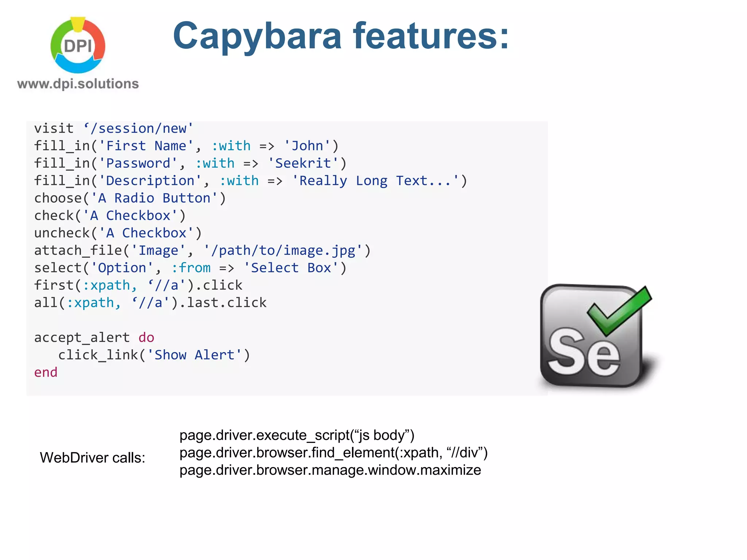Screen dimensions: 747x560
Task: Click the click_link 'Show Alert' line
Action: pyautogui.click(x=154, y=355)
